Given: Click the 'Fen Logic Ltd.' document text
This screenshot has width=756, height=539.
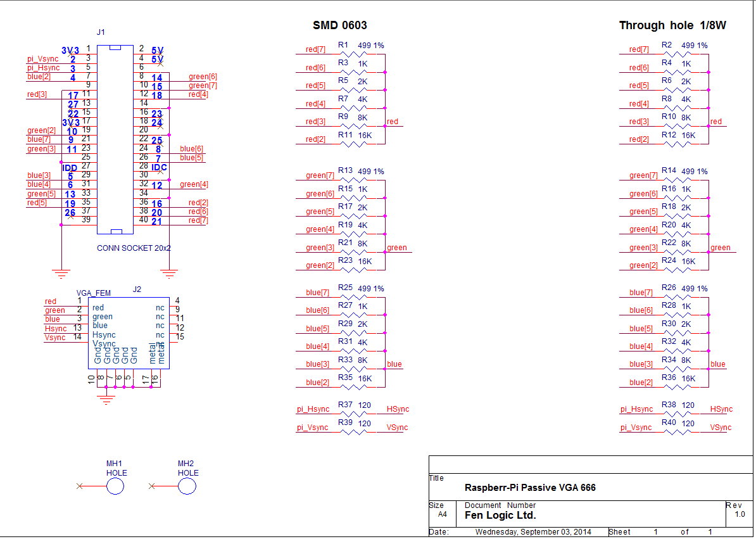Looking at the screenshot, I should click(500, 516).
